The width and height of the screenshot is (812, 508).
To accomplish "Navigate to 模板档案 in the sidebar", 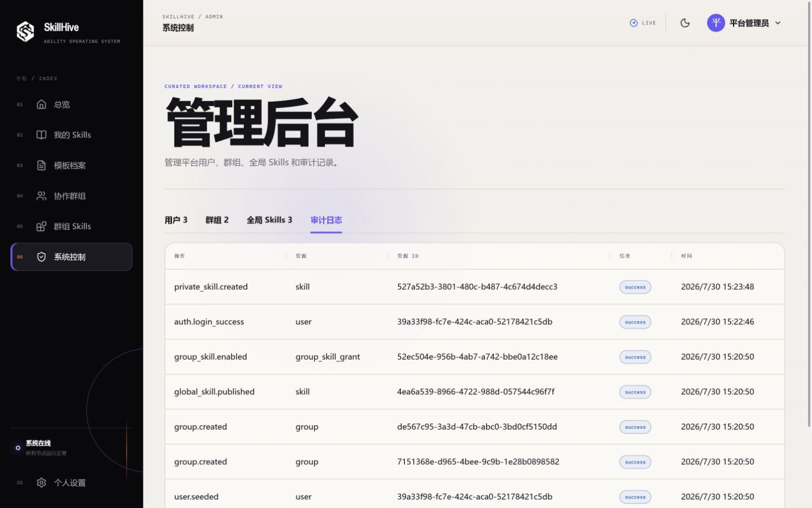I will click(x=72, y=165).
